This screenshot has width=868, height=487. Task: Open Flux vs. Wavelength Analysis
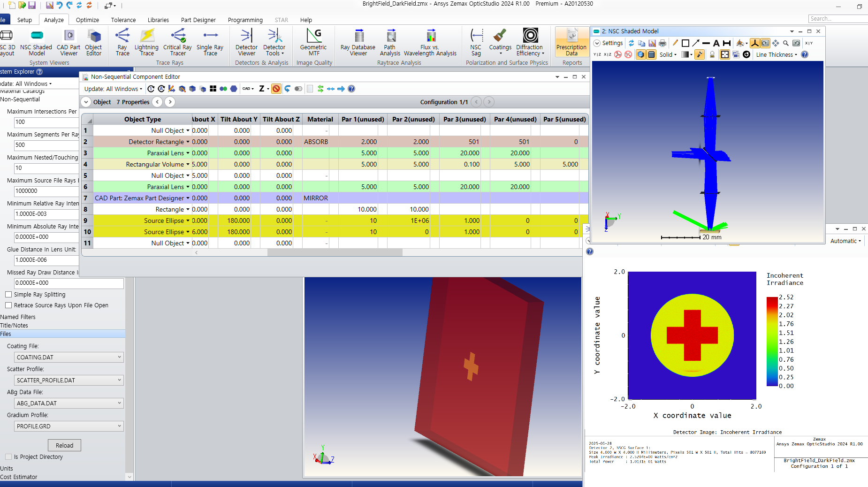click(x=430, y=43)
